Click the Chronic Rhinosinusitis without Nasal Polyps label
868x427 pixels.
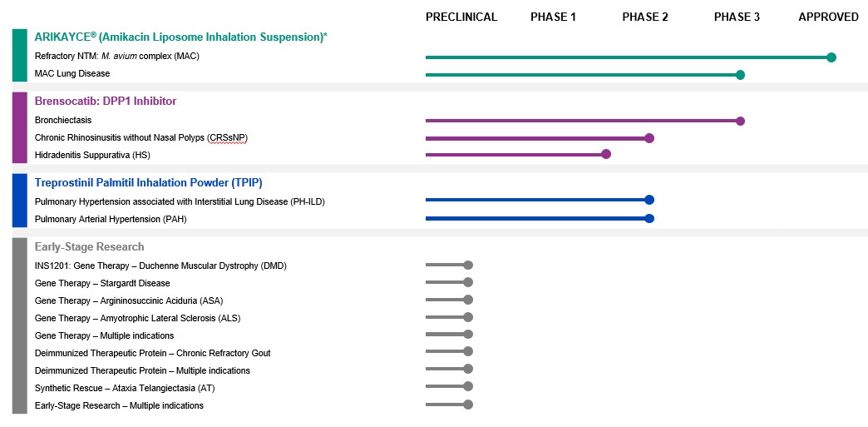click(x=141, y=137)
